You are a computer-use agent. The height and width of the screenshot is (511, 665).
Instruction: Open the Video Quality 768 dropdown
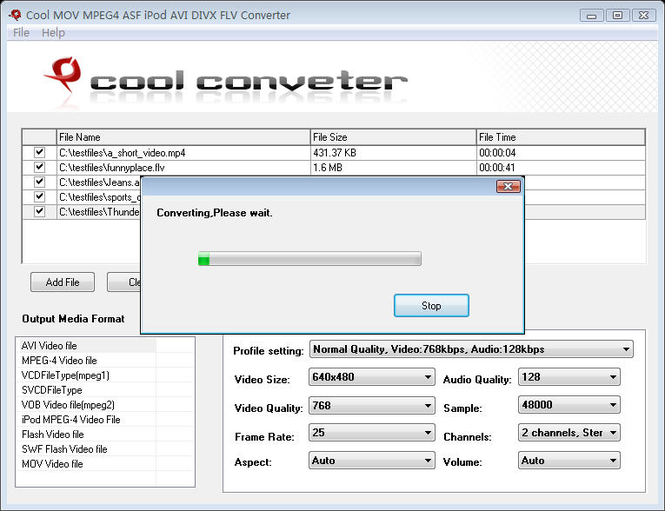[372, 405]
